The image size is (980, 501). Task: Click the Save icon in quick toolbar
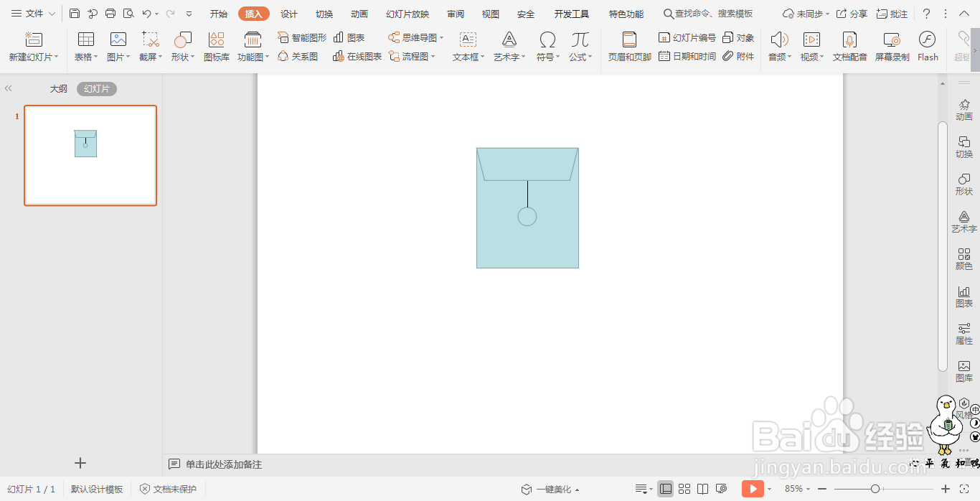[x=75, y=14]
